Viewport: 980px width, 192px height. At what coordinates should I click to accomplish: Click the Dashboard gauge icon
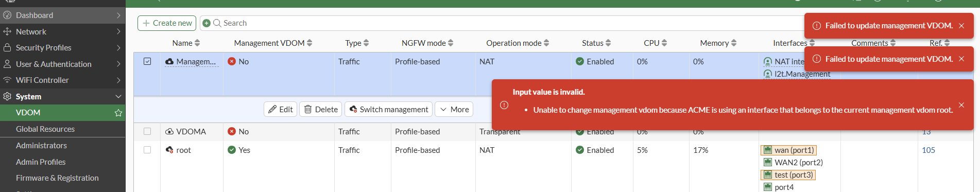7,15
